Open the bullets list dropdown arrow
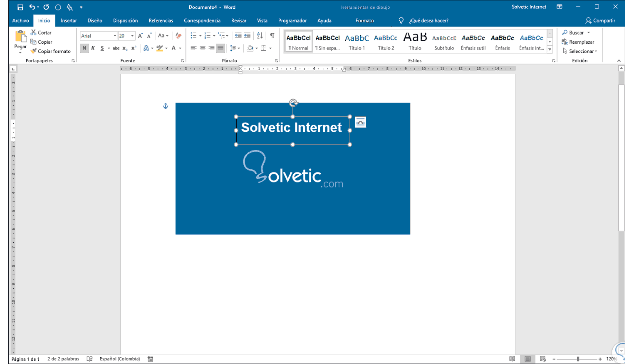 pos(200,36)
